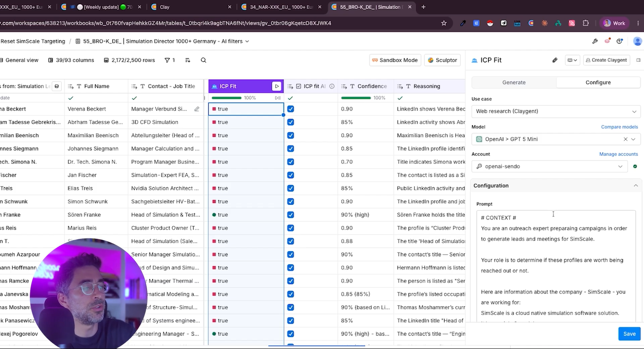644x349 pixels.
Task: Collapse the Configuration section chevron
Action: pyautogui.click(x=636, y=186)
